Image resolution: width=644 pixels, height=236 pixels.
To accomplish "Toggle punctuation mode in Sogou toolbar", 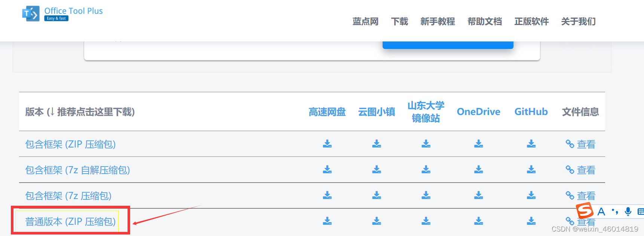I will click(x=614, y=211).
